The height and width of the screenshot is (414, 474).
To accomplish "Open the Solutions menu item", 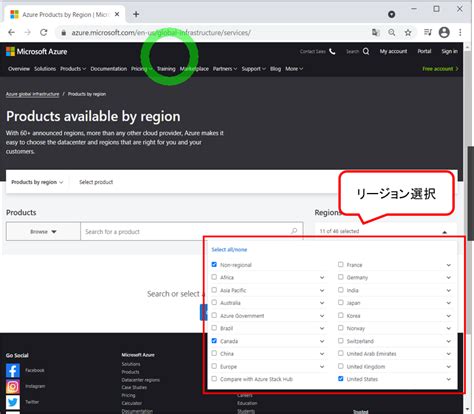I will click(45, 69).
